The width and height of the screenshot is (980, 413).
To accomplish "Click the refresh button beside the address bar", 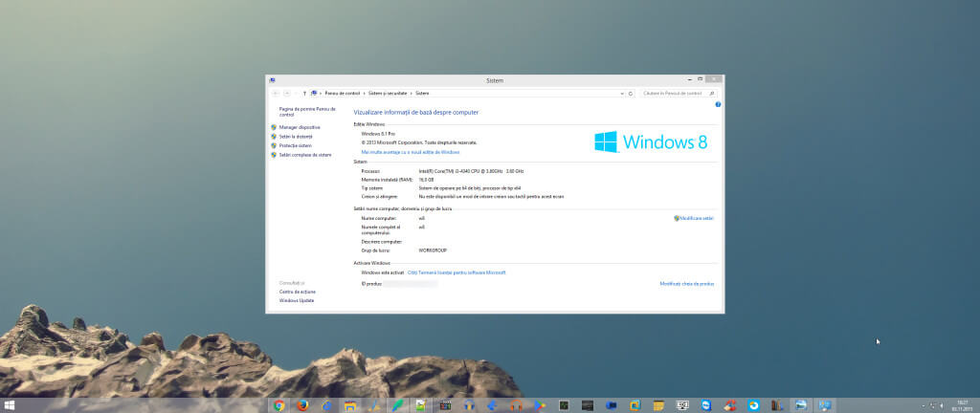I will [x=631, y=94].
